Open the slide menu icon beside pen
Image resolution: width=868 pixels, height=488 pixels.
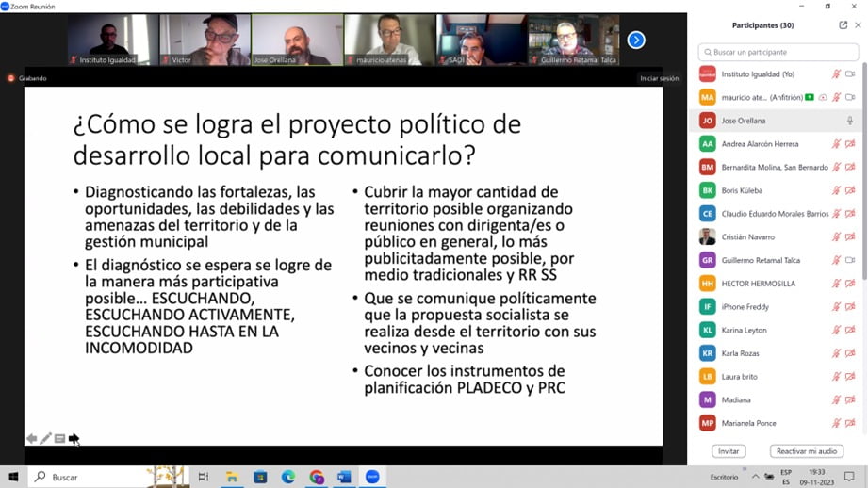(59, 439)
